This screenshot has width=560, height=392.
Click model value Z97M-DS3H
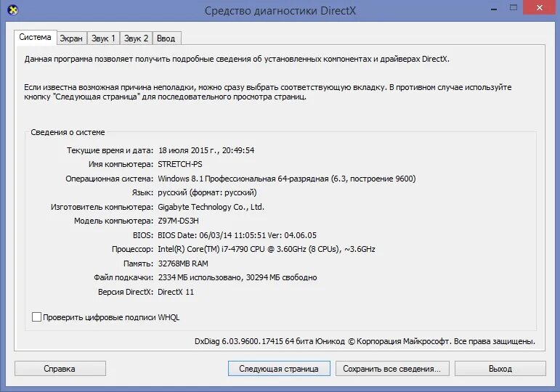(178, 221)
